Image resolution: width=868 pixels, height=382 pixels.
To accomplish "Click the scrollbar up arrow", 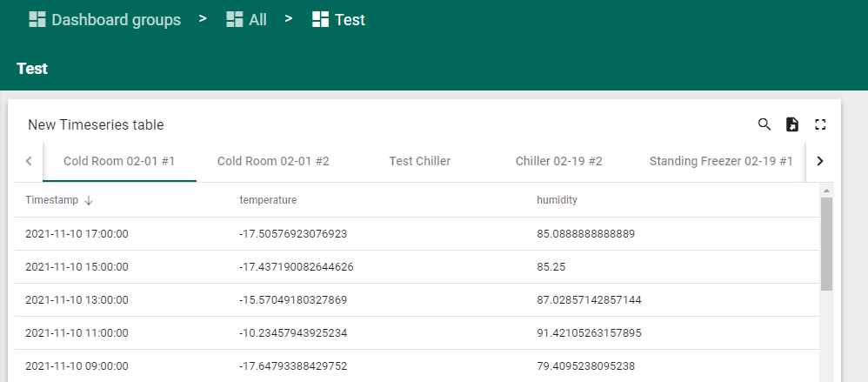I will 826,191.
